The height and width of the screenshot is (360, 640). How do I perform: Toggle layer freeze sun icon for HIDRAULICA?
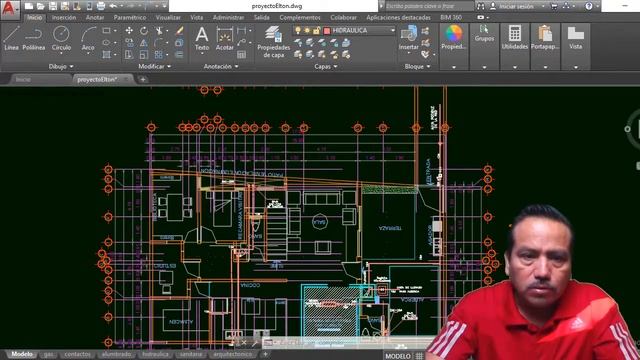pyautogui.click(x=307, y=31)
